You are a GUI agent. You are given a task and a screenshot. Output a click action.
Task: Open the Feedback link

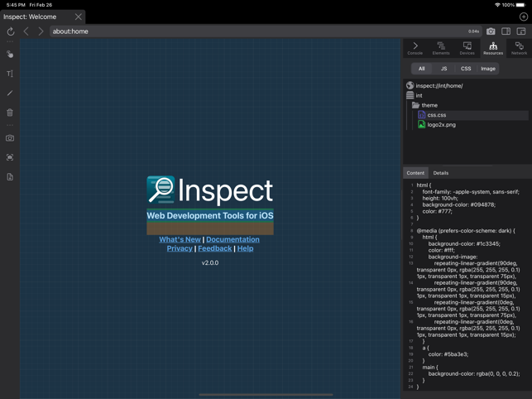click(215, 248)
